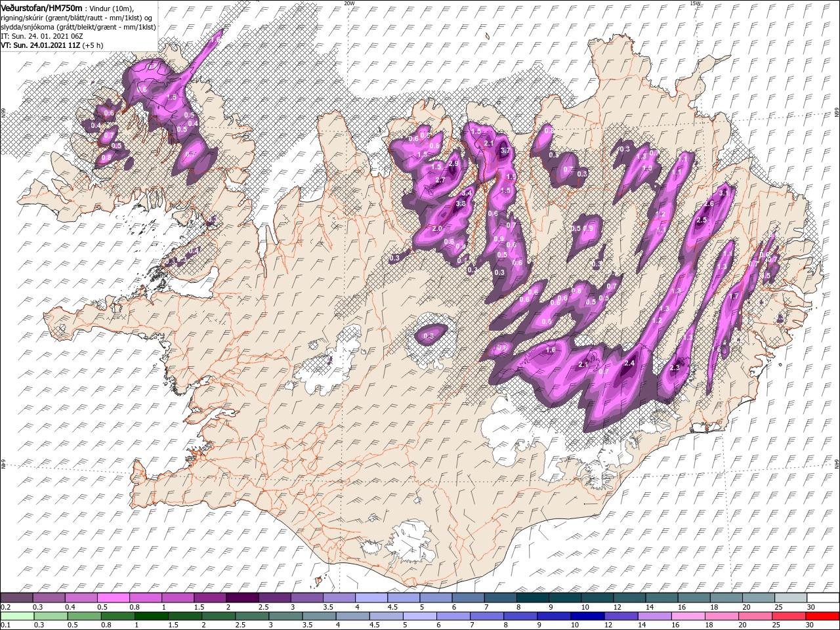Click rain legend red swatch after 30

coord(823,616)
